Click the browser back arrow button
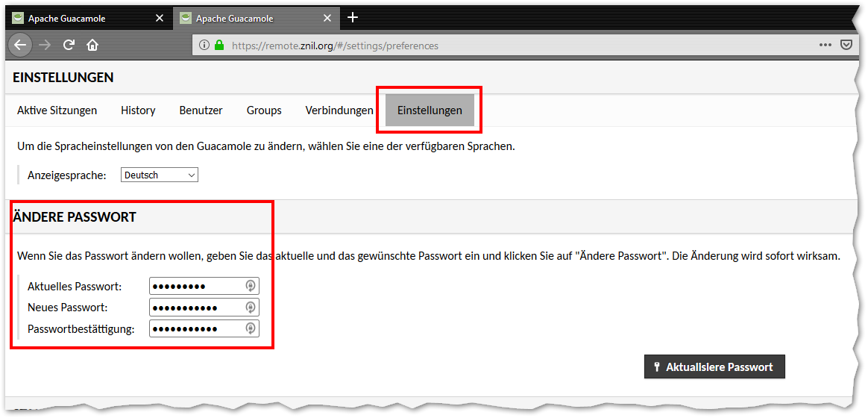 pyautogui.click(x=20, y=45)
